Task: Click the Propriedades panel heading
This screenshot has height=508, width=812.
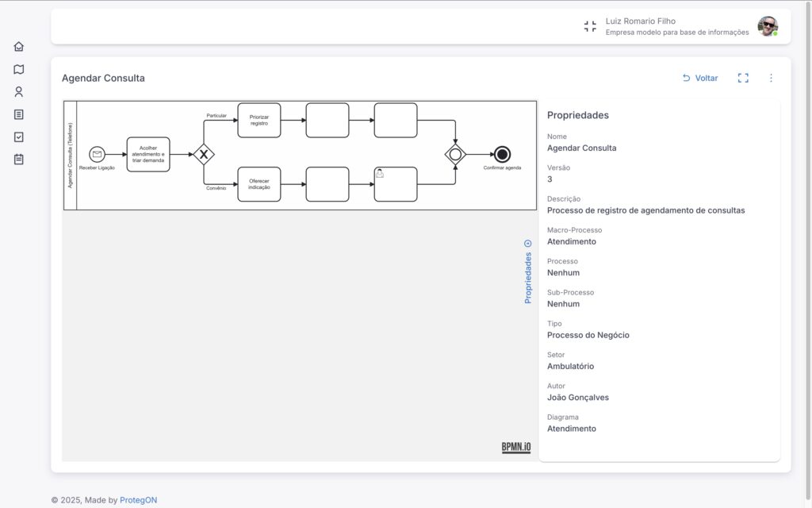Action: click(578, 115)
